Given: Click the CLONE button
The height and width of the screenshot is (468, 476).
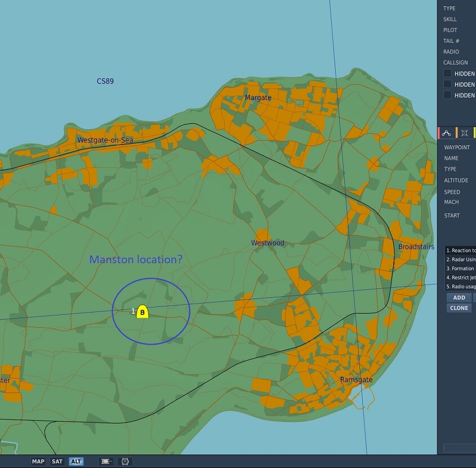Looking at the screenshot, I should (x=459, y=308).
